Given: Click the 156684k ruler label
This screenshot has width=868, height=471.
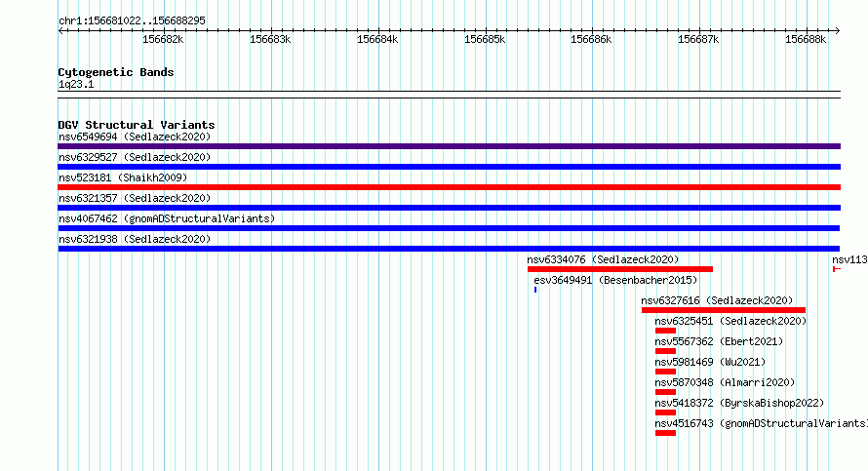Looking at the screenshot, I should (x=377, y=39).
